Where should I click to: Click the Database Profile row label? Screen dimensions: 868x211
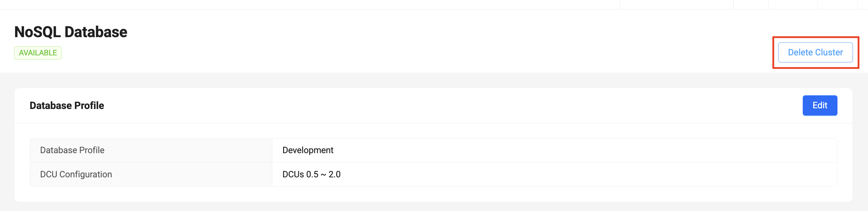tap(72, 150)
